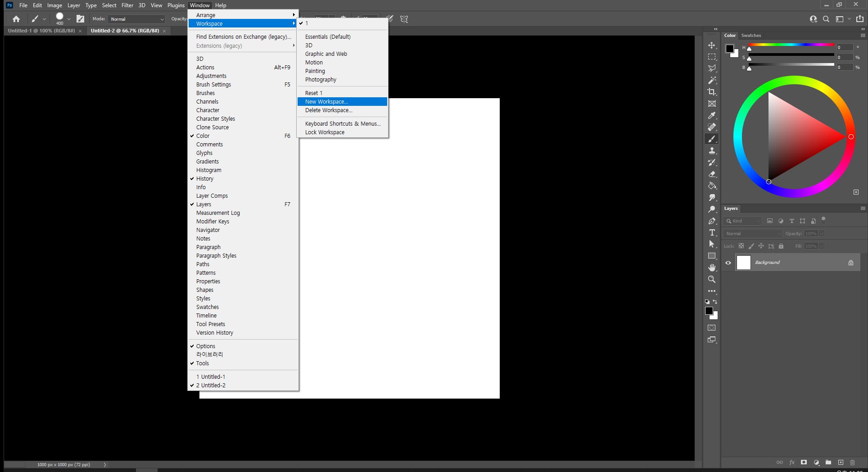The height and width of the screenshot is (472, 868).
Task: Select the History Brush tool
Action: pyautogui.click(x=712, y=162)
